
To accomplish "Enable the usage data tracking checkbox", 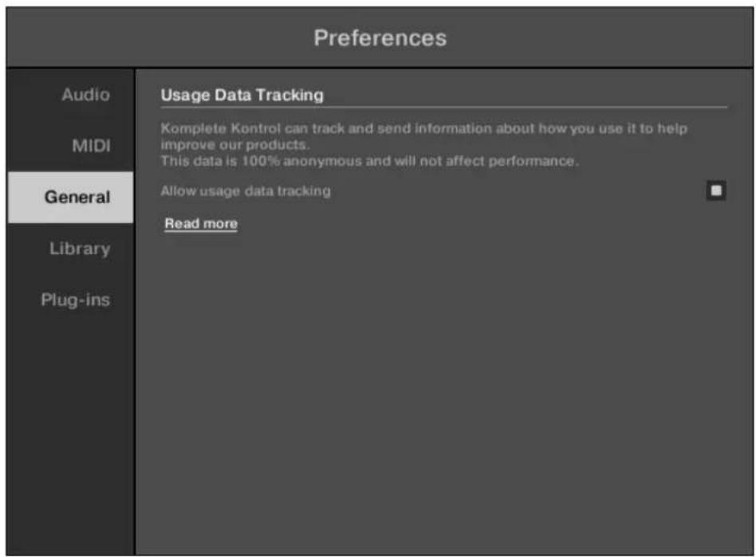I will click(715, 190).
